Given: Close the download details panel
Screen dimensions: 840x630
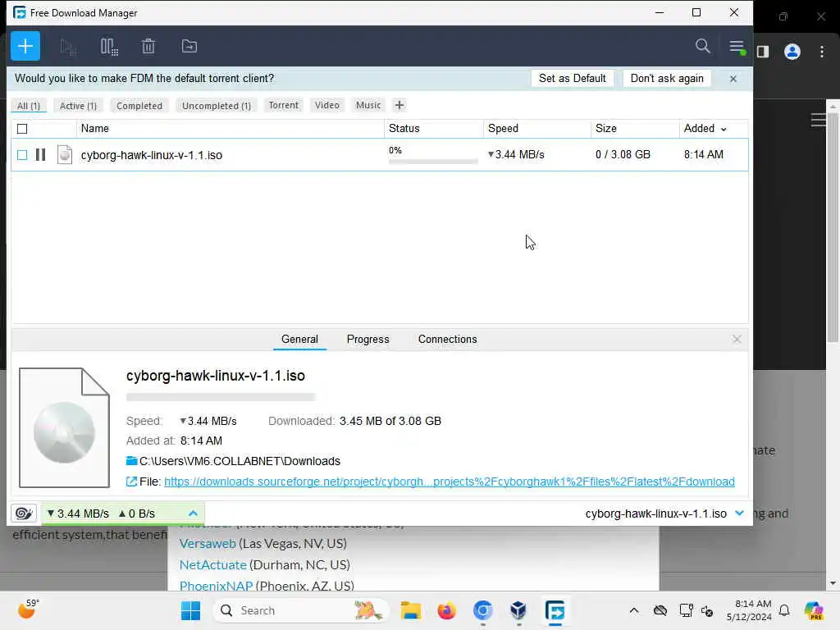Looking at the screenshot, I should coord(737,339).
